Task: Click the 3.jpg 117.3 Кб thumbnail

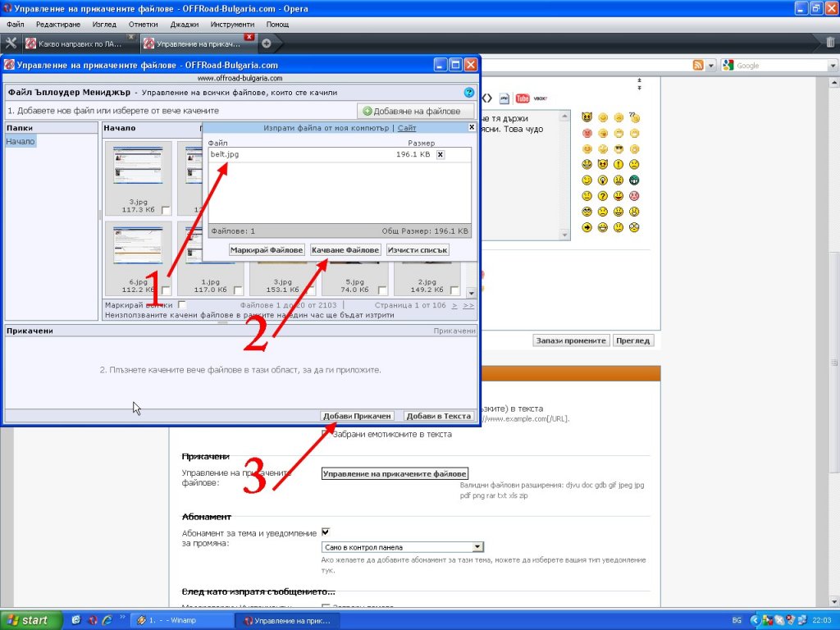Action: [138, 164]
